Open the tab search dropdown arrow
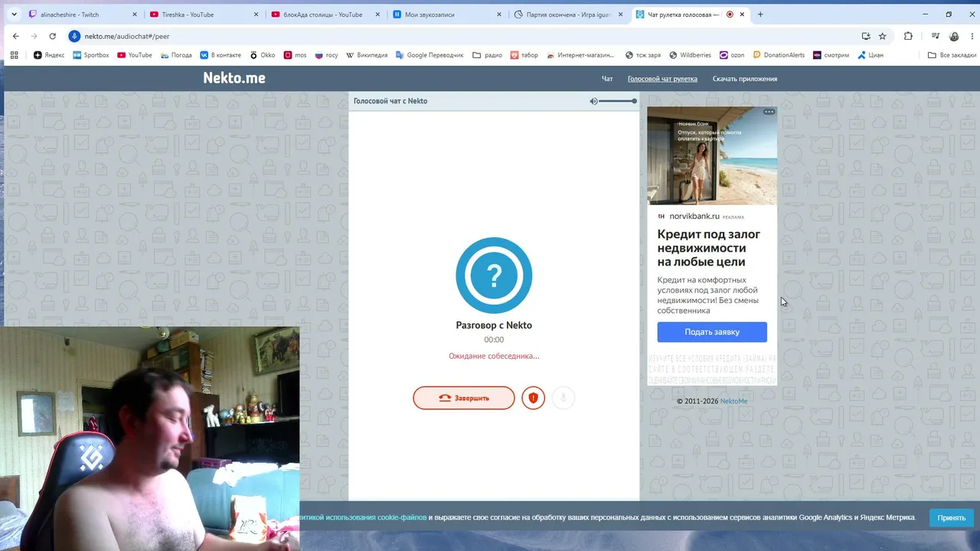Image resolution: width=980 pixels, height=551 pixels. [x=14, y=14]
